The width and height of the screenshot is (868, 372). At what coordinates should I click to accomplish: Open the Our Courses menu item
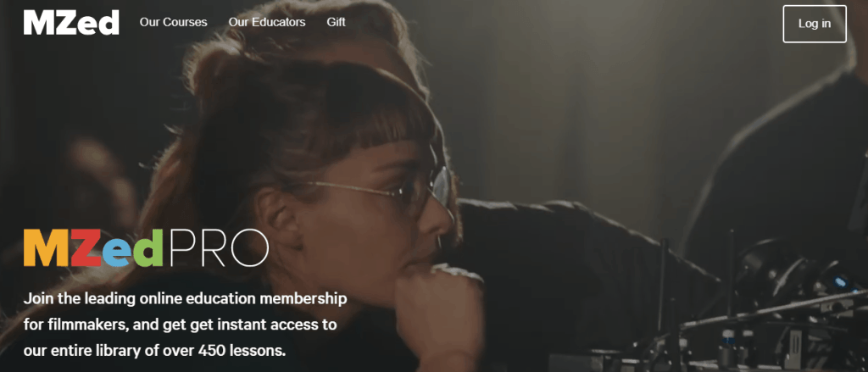(x=173, y=23)
